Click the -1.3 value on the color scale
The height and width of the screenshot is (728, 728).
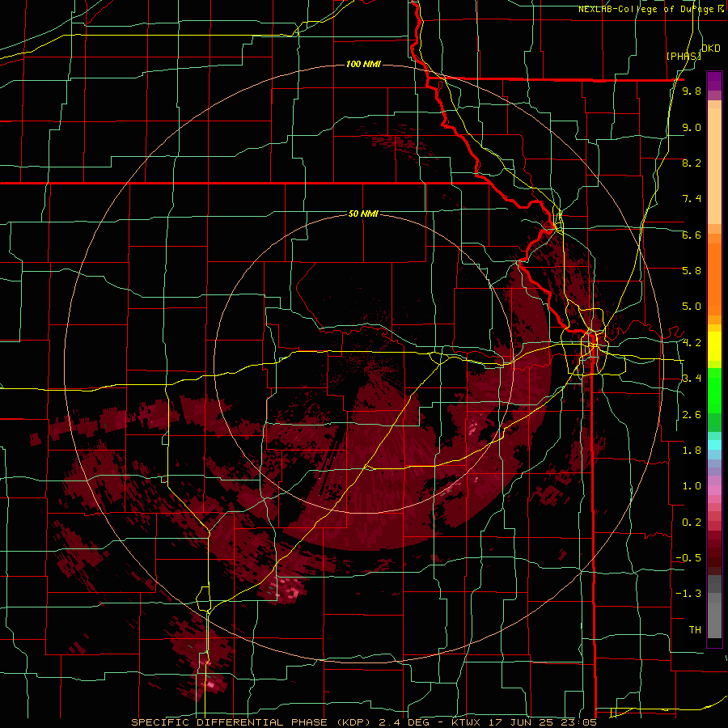pyautogui.click(x=688, y=594)
